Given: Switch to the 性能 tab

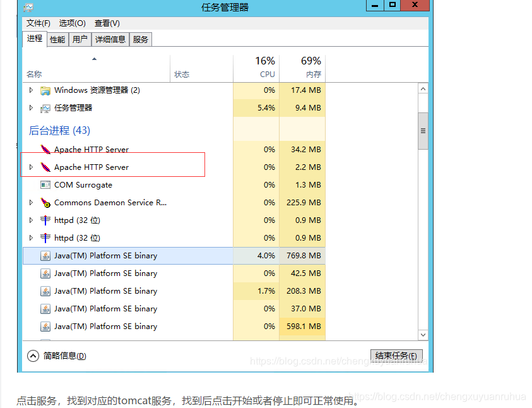Looking at the screenshot, I should click(x=57, y=40).
